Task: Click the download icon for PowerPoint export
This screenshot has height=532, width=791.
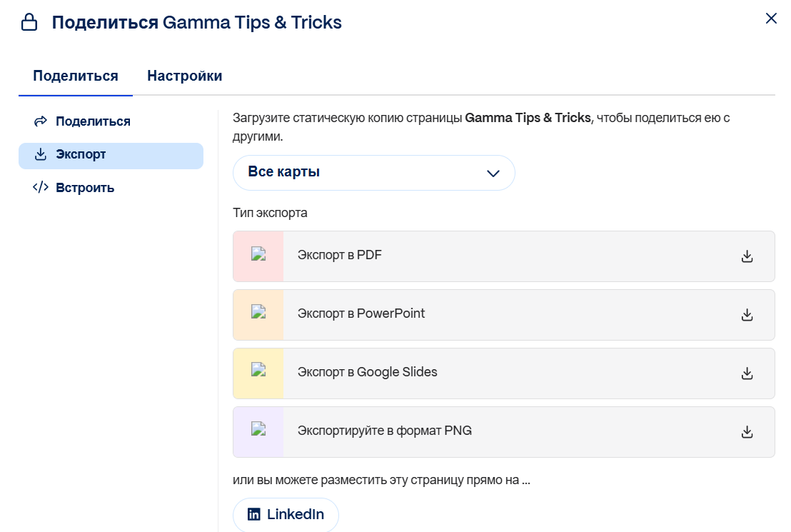Action: (747, 314)
